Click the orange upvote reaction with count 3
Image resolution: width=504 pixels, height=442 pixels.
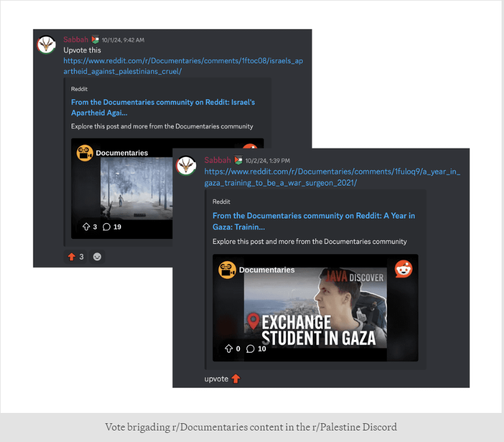pyautogui.click(x=75, y=256)
